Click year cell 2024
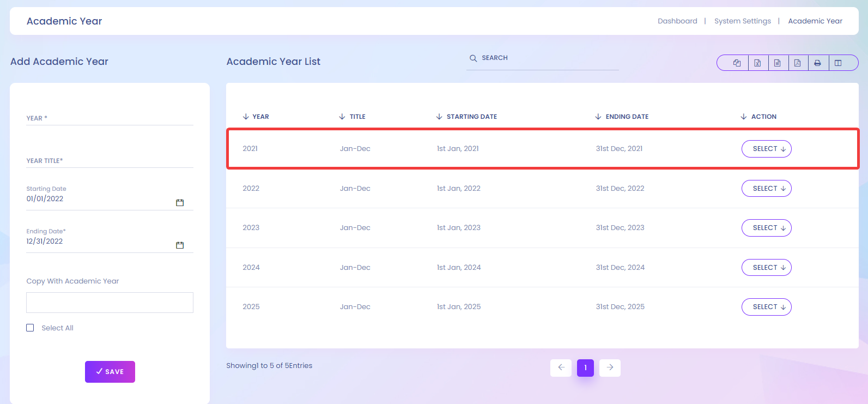Screen dimensions: 868x404 (251, 267)
